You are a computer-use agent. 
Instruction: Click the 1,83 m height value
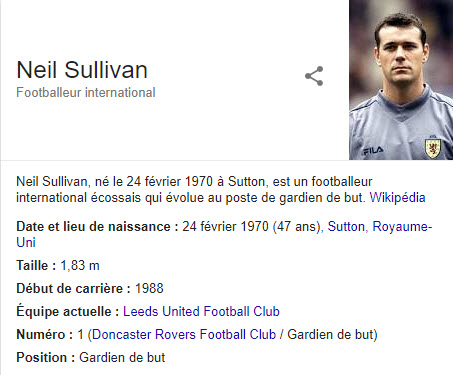coord(80,266)
